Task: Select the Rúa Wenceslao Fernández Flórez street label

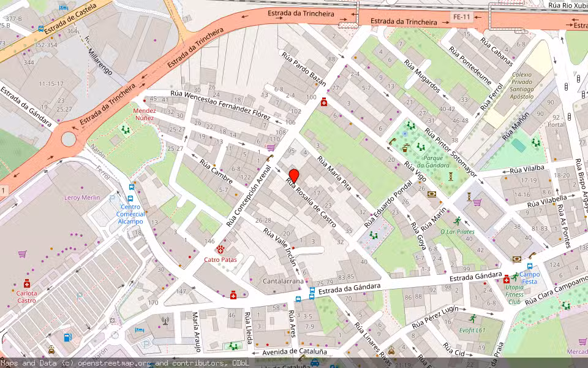Action: coord(220,105)
